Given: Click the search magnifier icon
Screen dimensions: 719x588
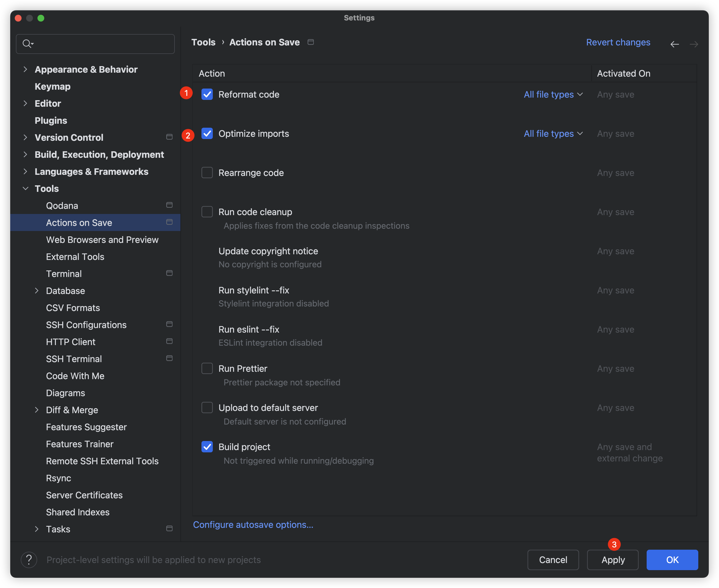Looking at the screenshot, I should [27, 44].
